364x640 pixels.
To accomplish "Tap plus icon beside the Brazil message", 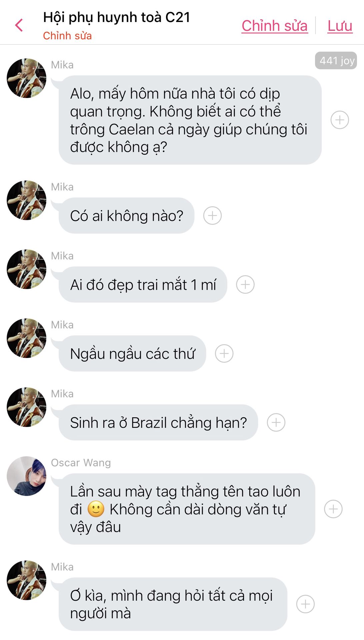I will pyautogui.click(x=276, y=422).
